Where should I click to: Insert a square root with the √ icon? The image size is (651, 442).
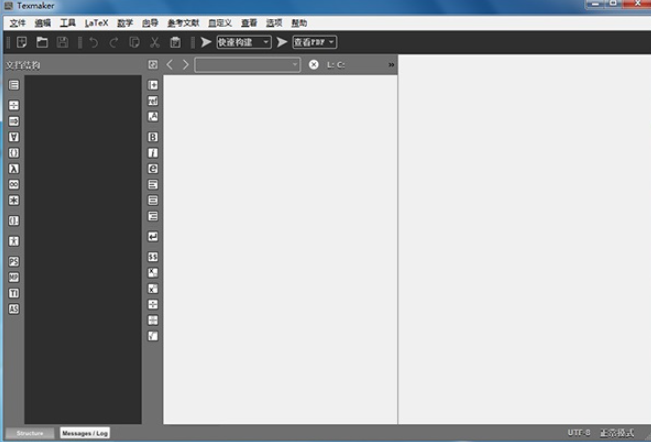(153, 336)
